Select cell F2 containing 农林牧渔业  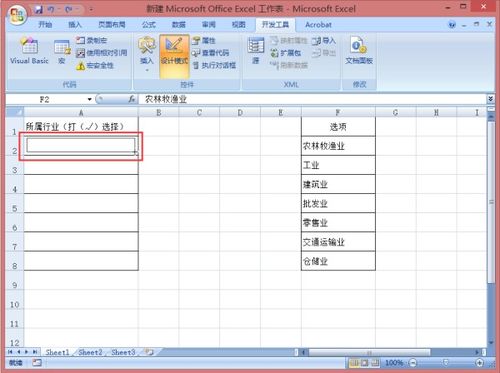pyautogui.click(x=338, y=146)
